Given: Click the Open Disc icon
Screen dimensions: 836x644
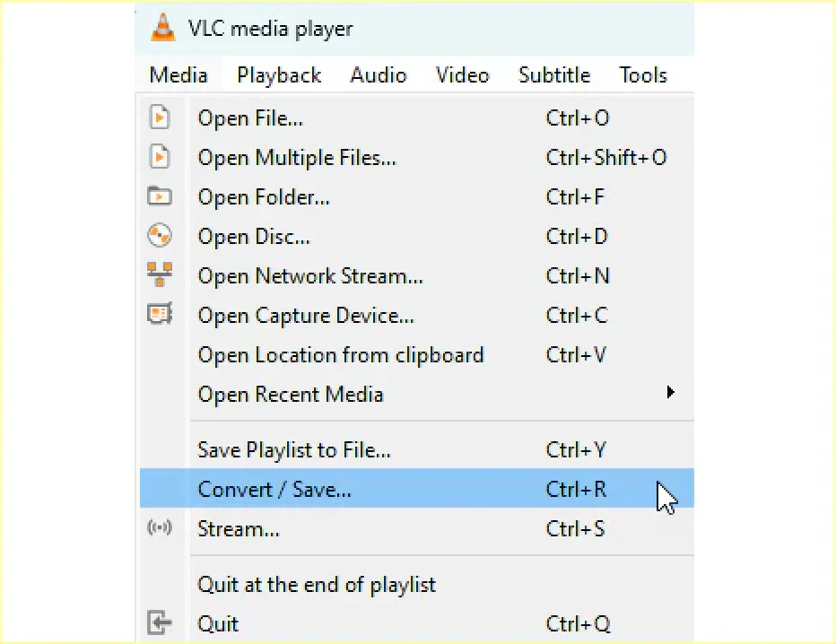Looking at the screenshot, I should coord(161,236).
